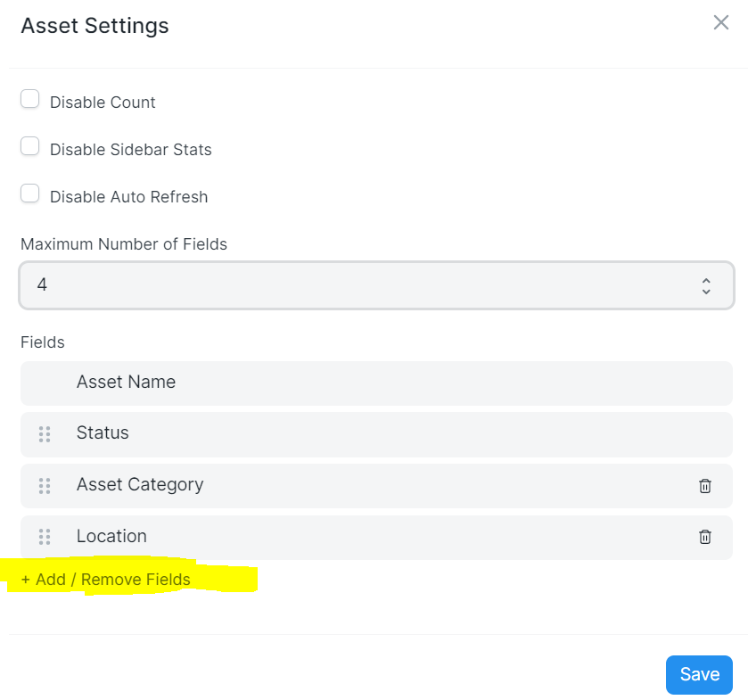Click the Fields section label
The image size is (748, 700).
tap(43, 342)
